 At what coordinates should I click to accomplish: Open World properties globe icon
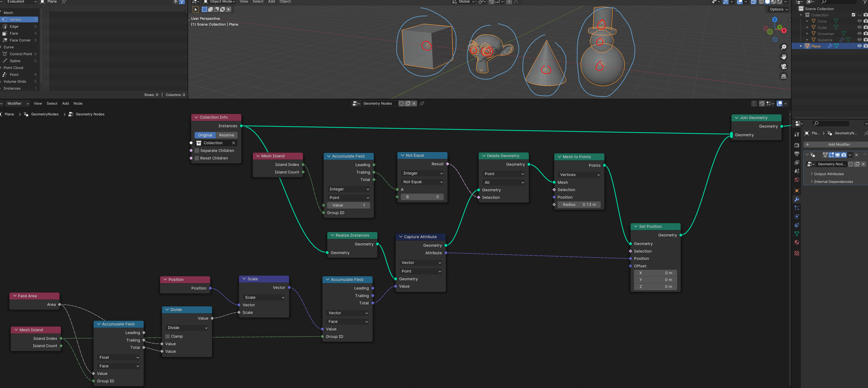[x=797, y=180]
